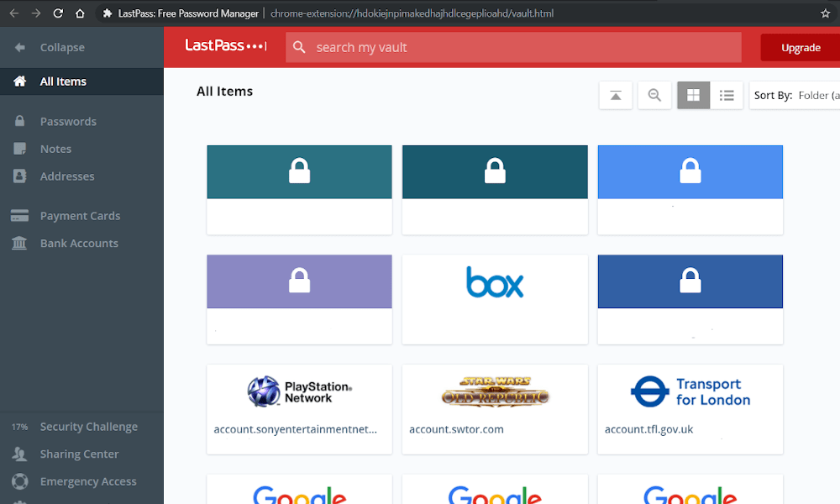The width and height of the screenshot is (840, 504).
Task: Click the Collapse arrow icon
Action: tap(20, 47)
